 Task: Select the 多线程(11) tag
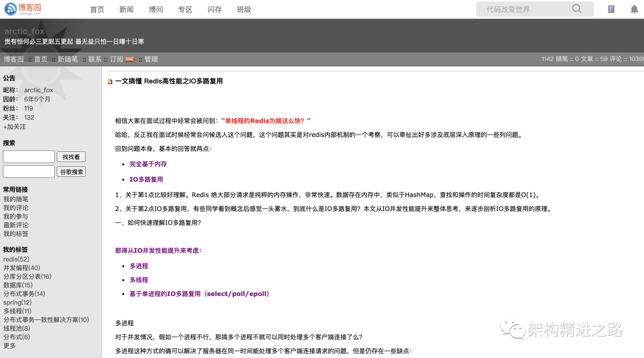point(17,311)
